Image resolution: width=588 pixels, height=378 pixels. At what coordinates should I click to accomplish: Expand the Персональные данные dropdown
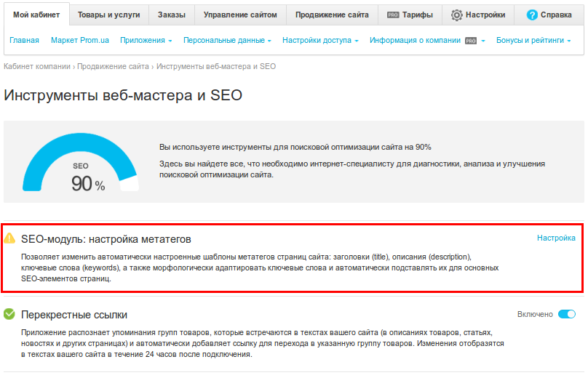(x=227, y=41)
